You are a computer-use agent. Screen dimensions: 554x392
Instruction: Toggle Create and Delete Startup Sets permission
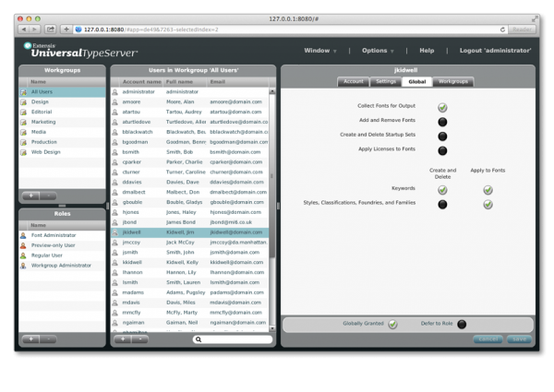pyautogui.click(x=442, y=137)
